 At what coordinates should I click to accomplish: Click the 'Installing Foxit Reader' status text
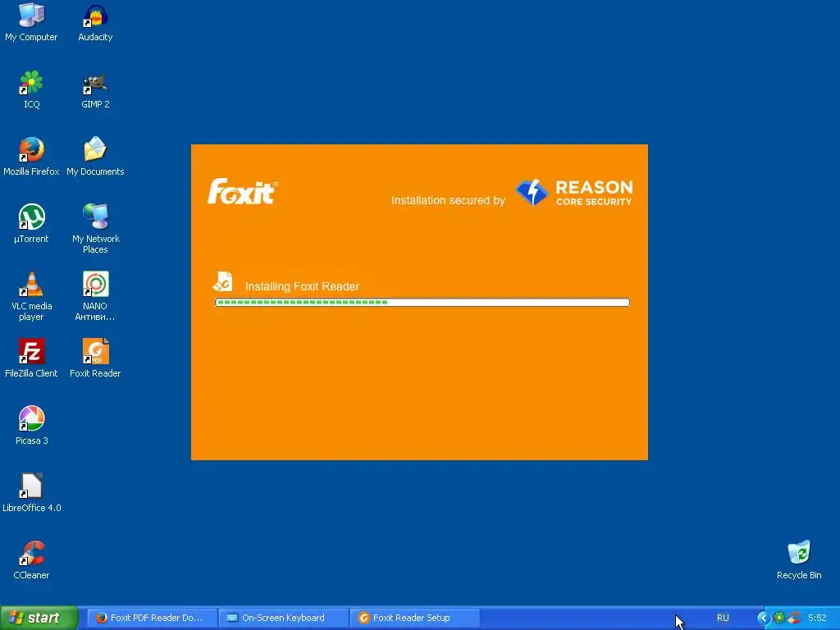point(302,286)
